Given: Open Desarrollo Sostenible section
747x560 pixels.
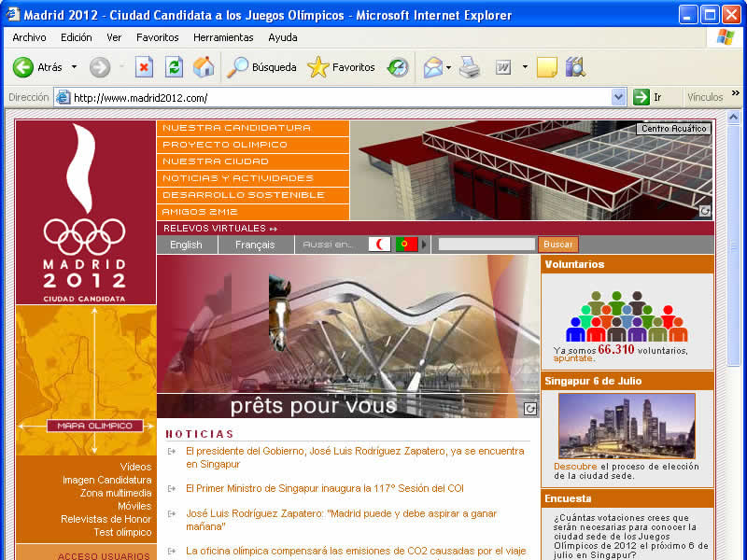Looking at the screenshot, I should [x=253, y=195].
